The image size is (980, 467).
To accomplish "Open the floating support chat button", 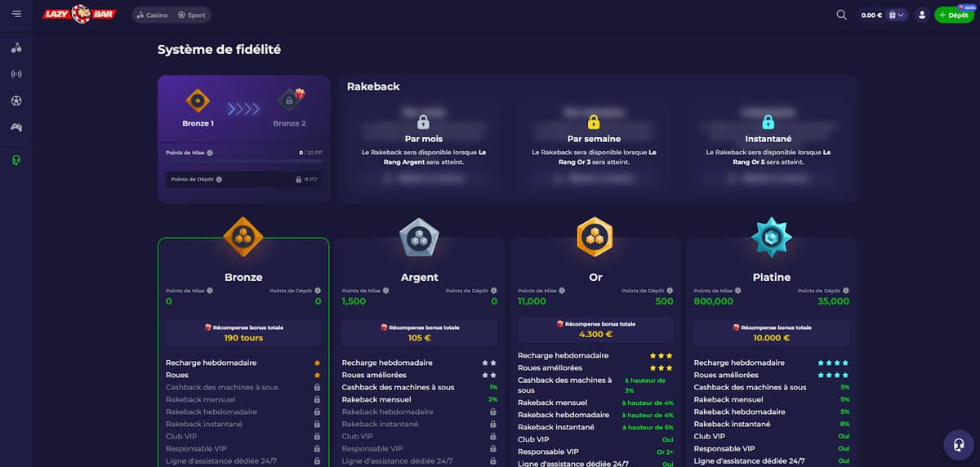I will pyautogui.click(x=957, y=445).
